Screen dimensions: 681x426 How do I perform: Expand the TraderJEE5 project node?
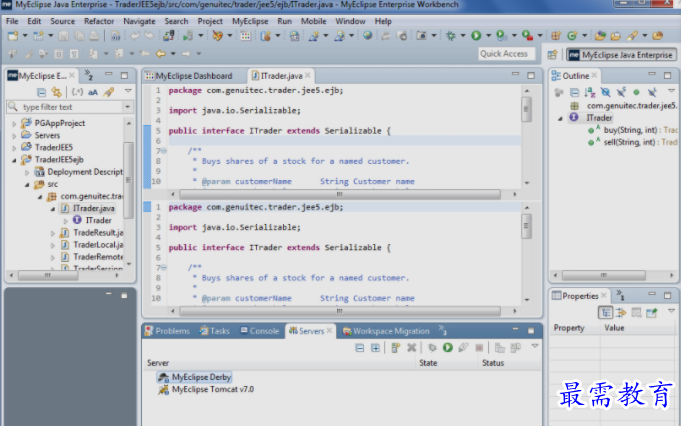tap(14, 148)
